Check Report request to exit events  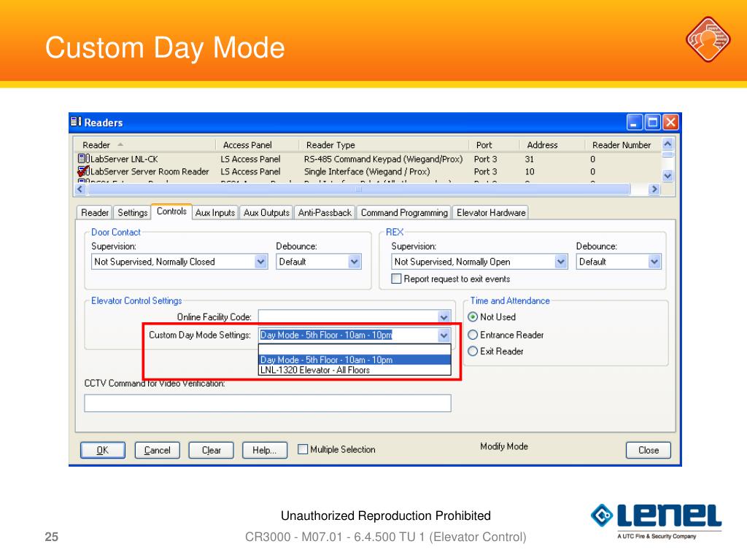click(x=396, y=279)
